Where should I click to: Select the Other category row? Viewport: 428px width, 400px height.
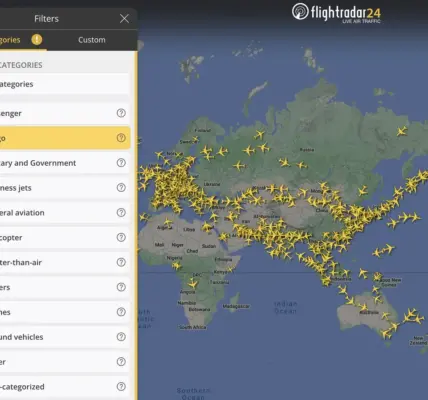coord(65,362)
